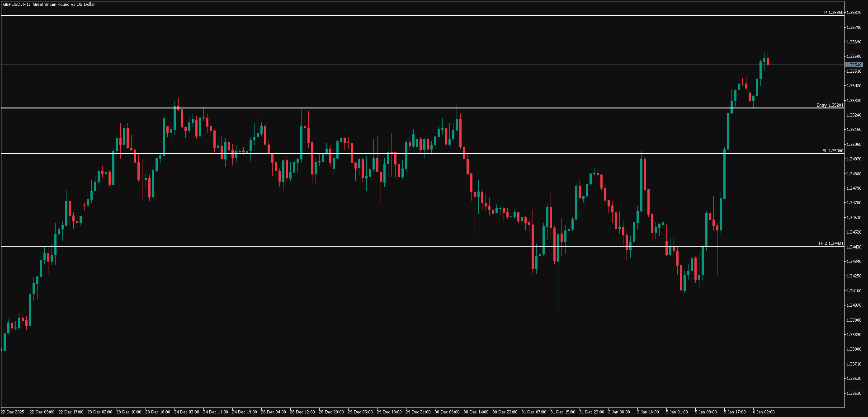This screenshot has height=417, width=868.
Task: Click the 1.33530 price axis label
Action: (854, 393)
